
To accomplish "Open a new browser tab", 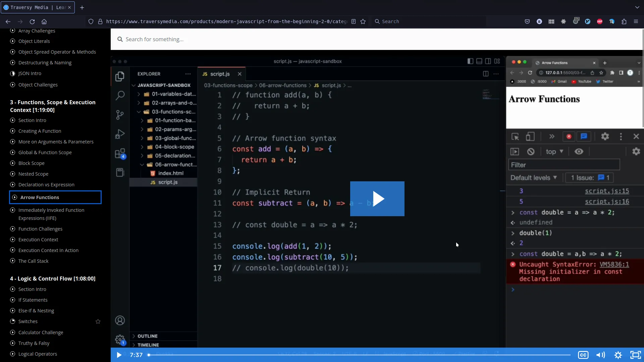I will tap(82, 7).
